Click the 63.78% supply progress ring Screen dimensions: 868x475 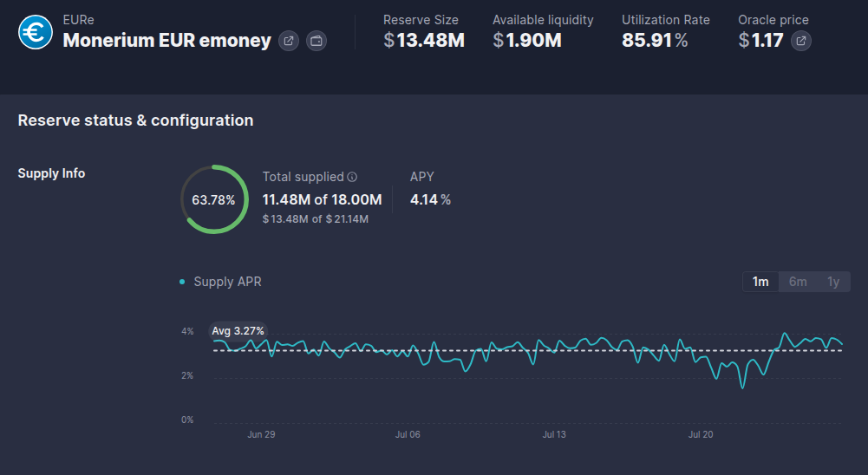(214, 199)
